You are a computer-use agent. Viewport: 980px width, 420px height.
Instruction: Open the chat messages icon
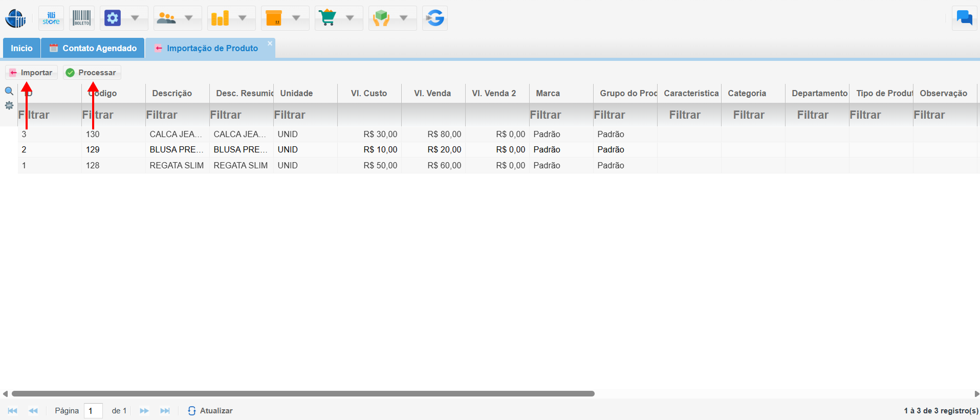[964, 18]
